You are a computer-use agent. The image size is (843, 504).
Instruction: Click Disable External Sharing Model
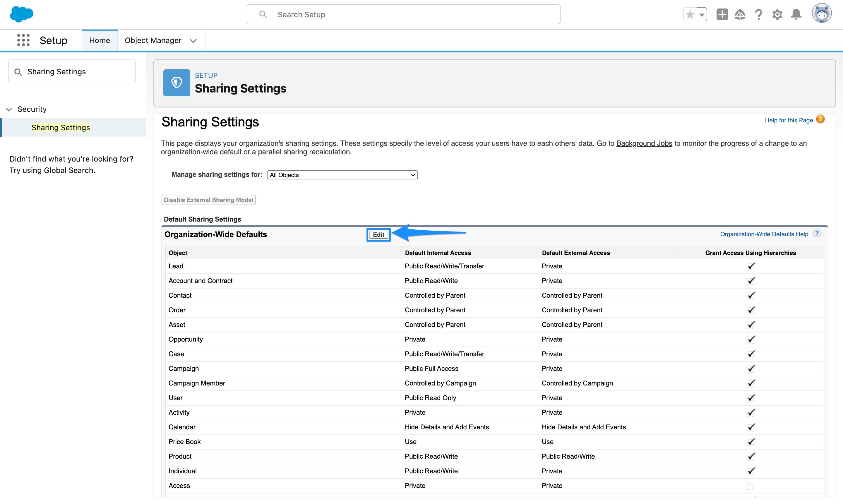click(208, 200)
